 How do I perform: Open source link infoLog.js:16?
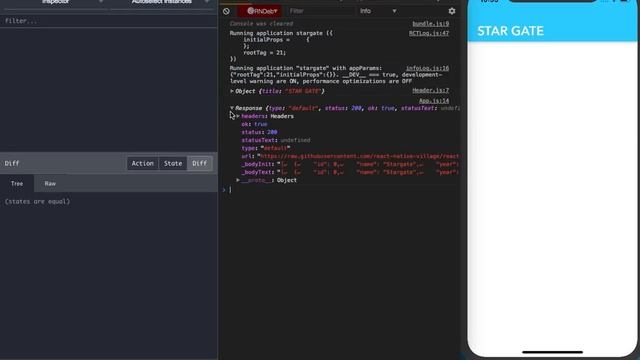(427, 69)
